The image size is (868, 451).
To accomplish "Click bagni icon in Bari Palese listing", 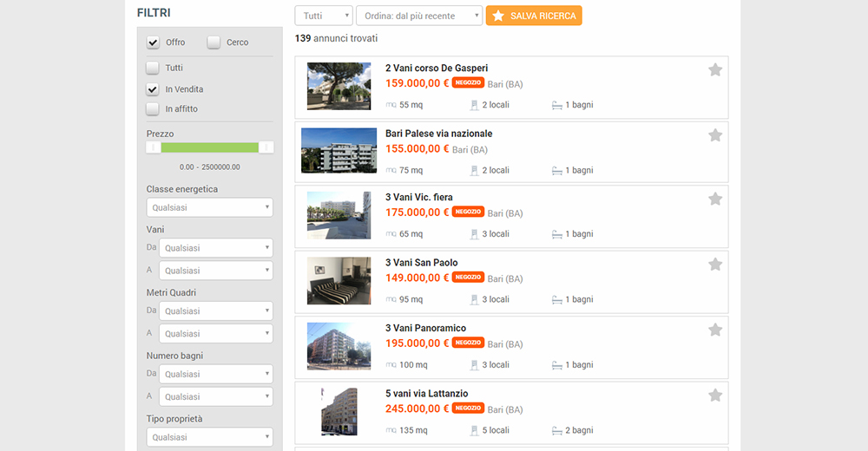I will (x=557, y=171).
